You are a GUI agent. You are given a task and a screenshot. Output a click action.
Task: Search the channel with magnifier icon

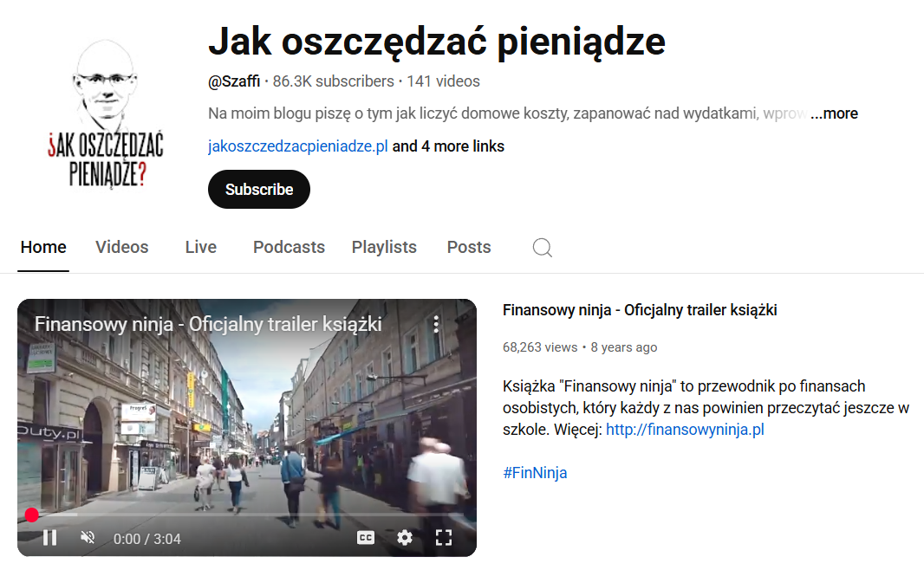[542, 247]
